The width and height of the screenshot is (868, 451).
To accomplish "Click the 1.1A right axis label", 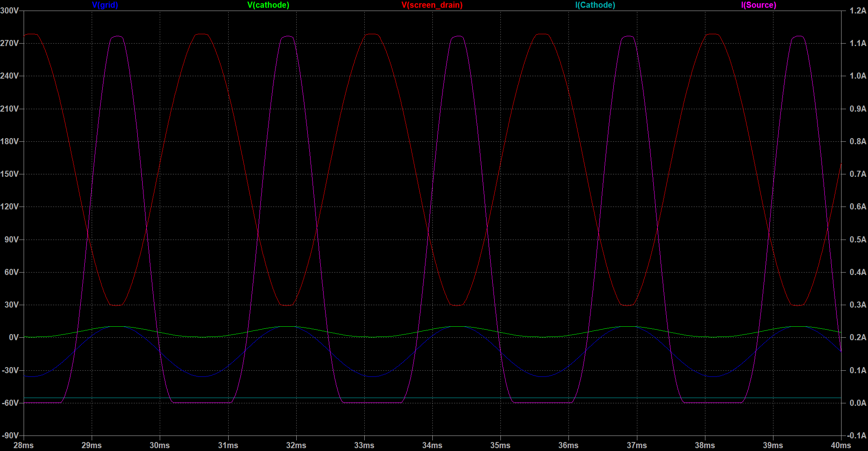I will coord(858,43).
